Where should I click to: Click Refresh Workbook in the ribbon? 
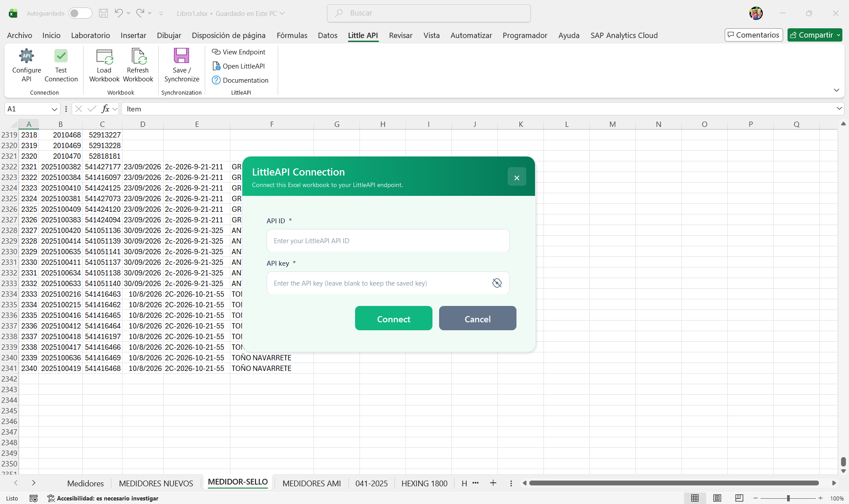coord(138,65)
